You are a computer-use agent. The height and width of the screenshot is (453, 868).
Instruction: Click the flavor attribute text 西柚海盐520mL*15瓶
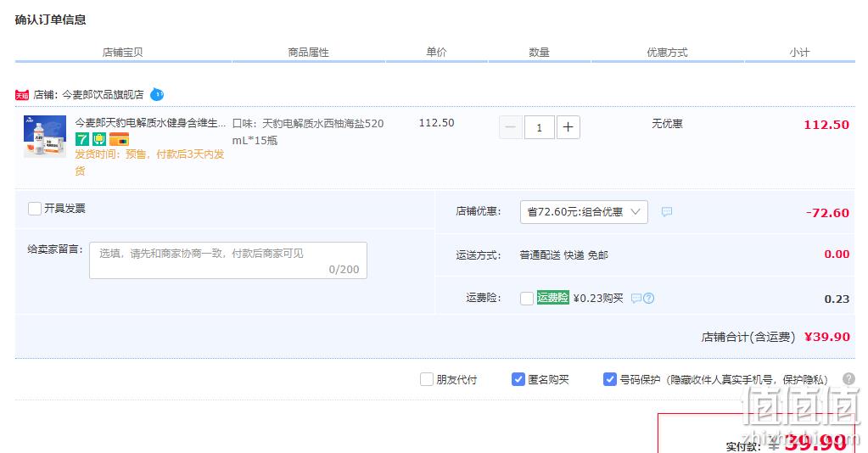pos(308,131)
